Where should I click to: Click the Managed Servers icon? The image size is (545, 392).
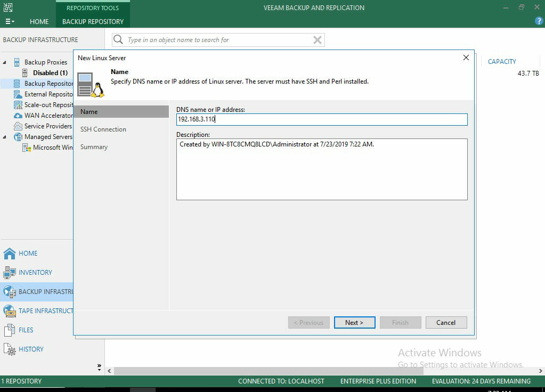18,137
